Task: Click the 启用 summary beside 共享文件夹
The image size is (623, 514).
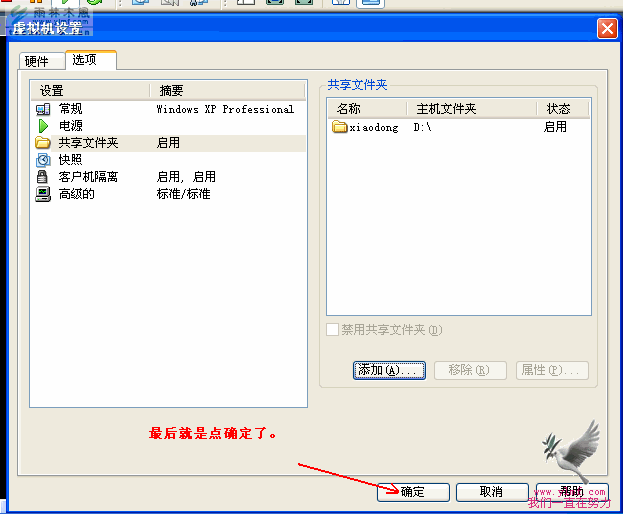Action: (168, 143)
